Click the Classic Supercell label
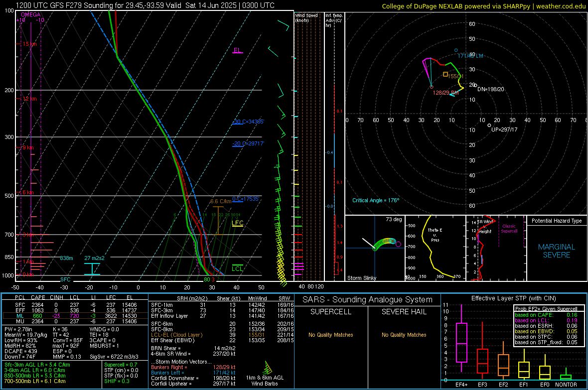The height and width of the screenshot is (390, 588). tap(509, 229)
